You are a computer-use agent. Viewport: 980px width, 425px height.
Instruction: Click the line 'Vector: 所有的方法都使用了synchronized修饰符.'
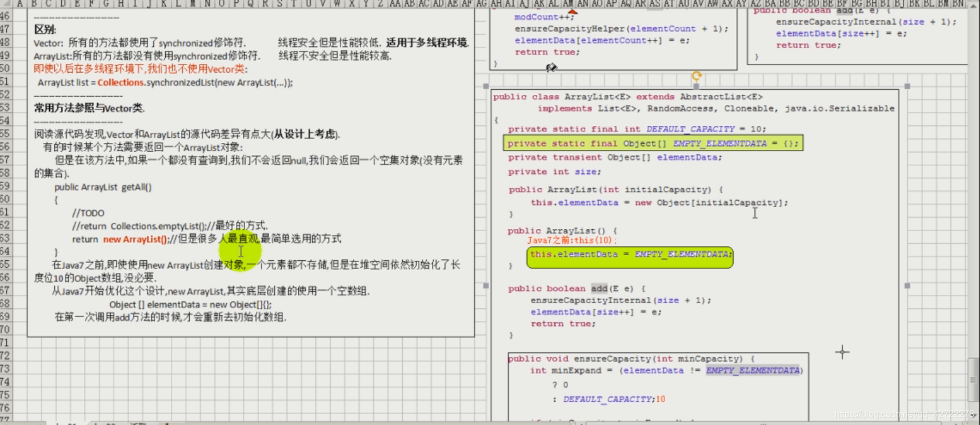coord(140,43)
